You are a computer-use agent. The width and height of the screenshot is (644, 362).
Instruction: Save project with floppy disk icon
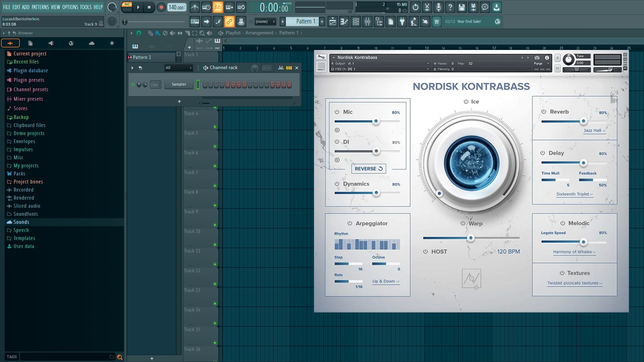point(462,7)
